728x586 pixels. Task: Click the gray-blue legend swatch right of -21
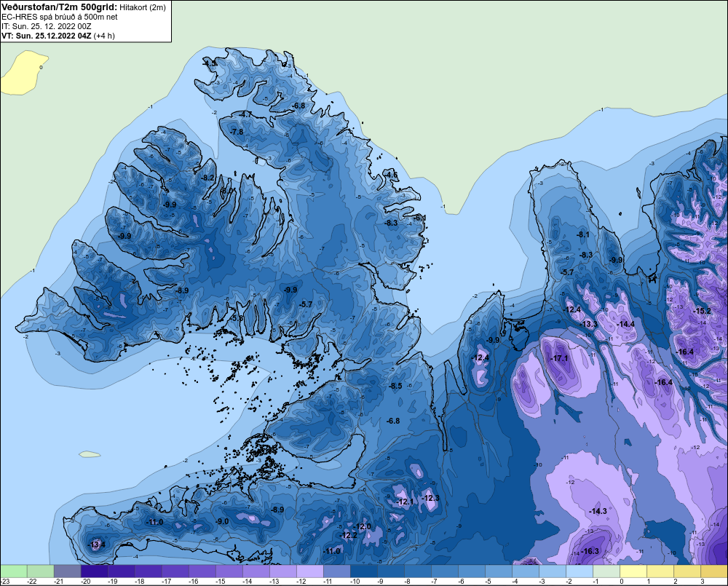click(x=67, y=571)
